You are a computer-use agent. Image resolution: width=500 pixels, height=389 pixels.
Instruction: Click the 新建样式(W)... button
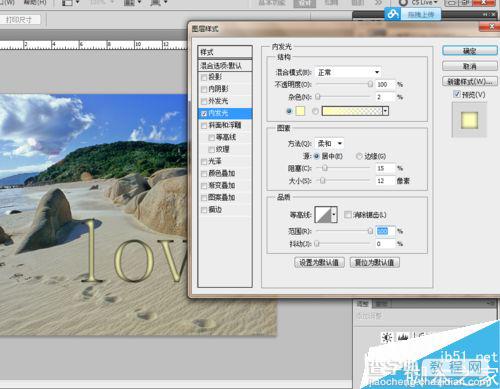point(469,81)
